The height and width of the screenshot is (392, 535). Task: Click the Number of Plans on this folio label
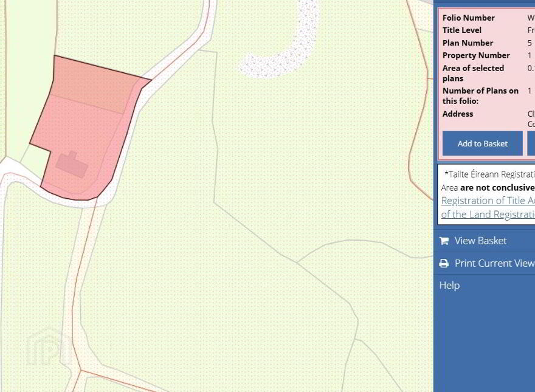(x=480, y=96)
